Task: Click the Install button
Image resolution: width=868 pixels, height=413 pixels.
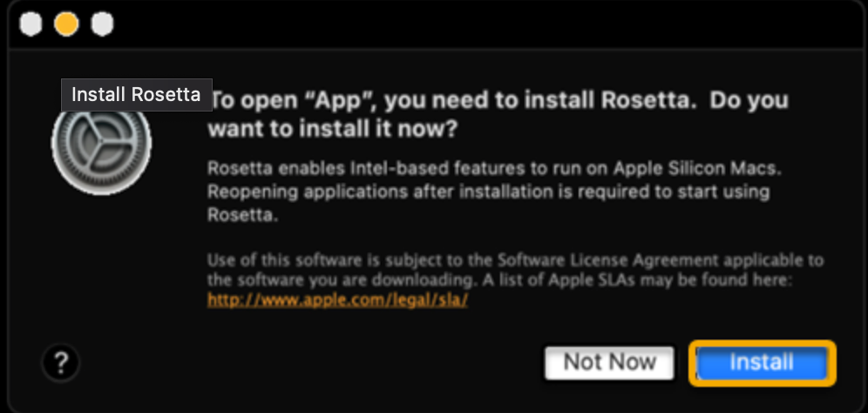Action: point(762,362)
